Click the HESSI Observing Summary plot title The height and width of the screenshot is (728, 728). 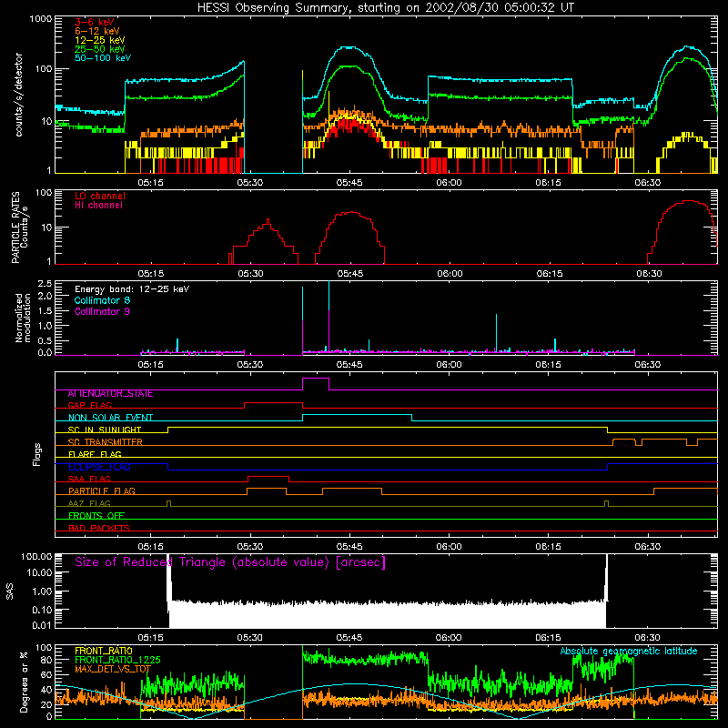[386, 8]
